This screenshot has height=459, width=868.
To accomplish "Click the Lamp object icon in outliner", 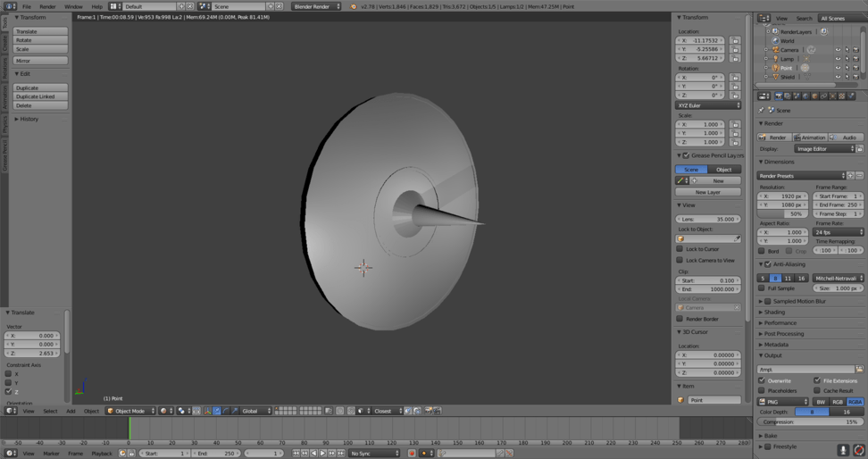I will click(x=775, y=59).
